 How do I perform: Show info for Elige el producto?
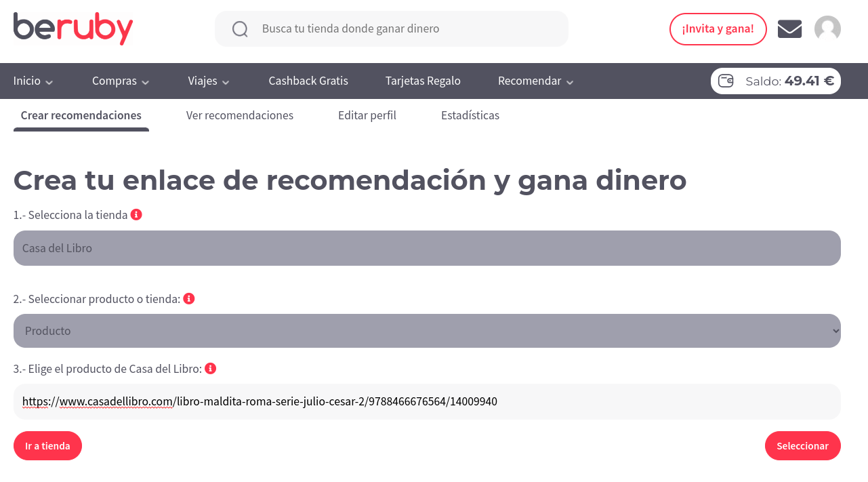211,369
